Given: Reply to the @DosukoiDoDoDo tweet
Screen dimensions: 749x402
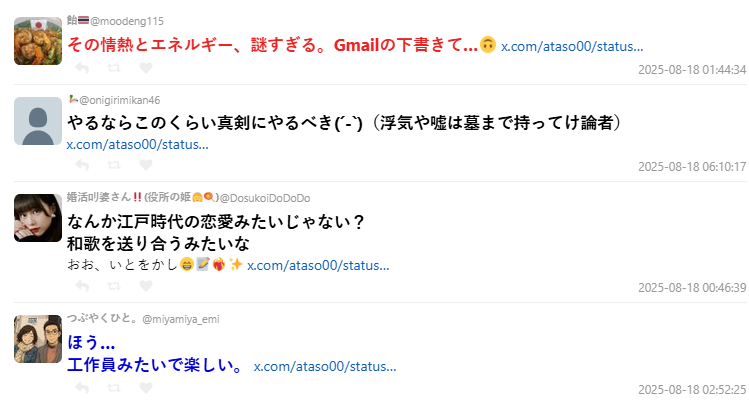Looking at the screenshot, I should coord(82,287).
